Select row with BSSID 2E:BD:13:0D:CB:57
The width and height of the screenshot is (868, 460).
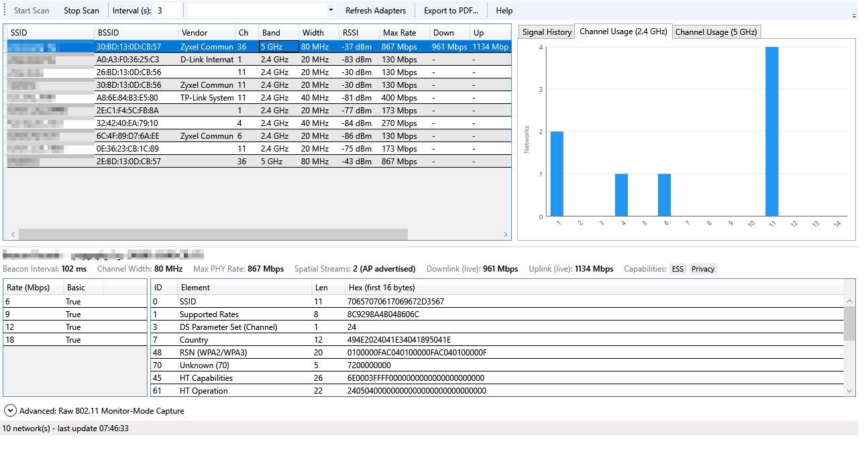coord(259,162)
